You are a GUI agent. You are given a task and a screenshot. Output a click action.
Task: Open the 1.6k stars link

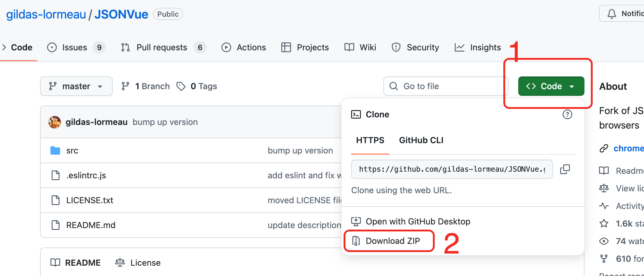point(622,224)
